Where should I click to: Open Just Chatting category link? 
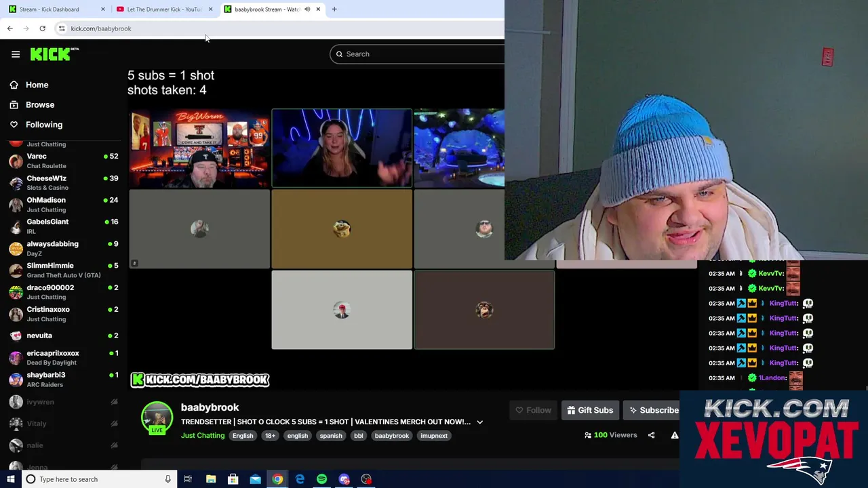203,436
